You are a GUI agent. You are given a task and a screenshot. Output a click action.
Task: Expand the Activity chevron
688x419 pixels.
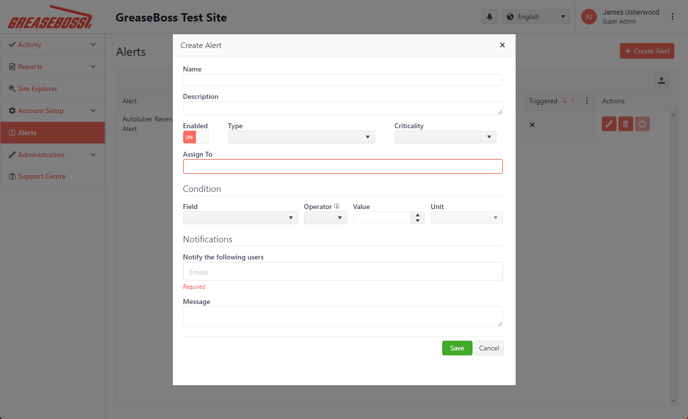93,45
